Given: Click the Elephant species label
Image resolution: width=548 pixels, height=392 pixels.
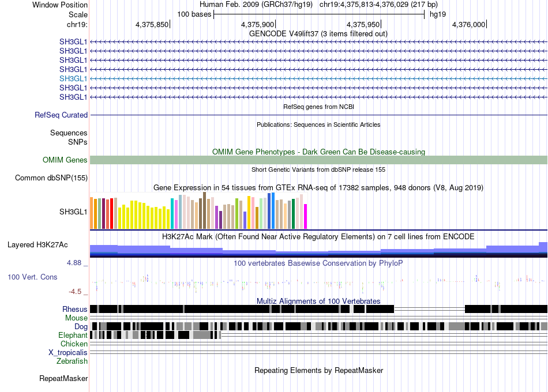Looking at the screenshot, I should pyautogui.click(x=73, y=336).
